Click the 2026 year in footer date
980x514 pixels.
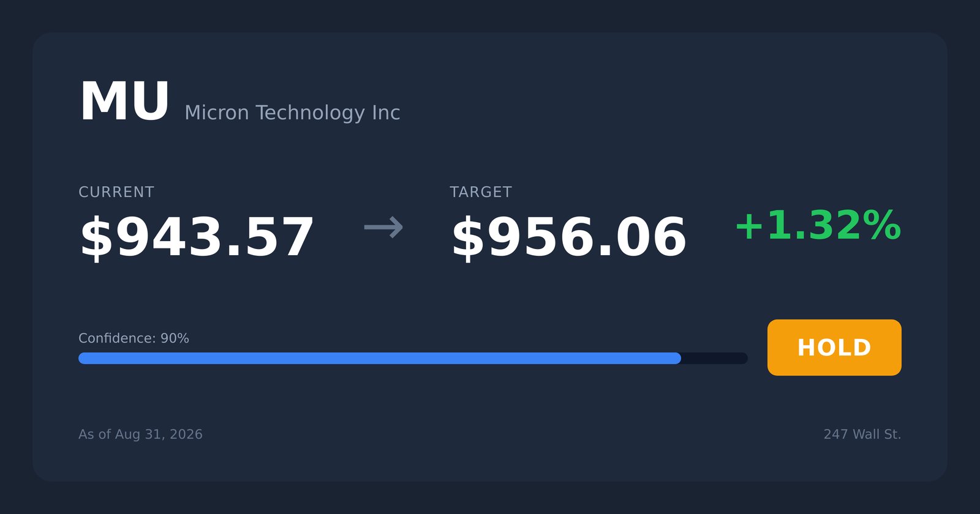click(x=186, y=434)
